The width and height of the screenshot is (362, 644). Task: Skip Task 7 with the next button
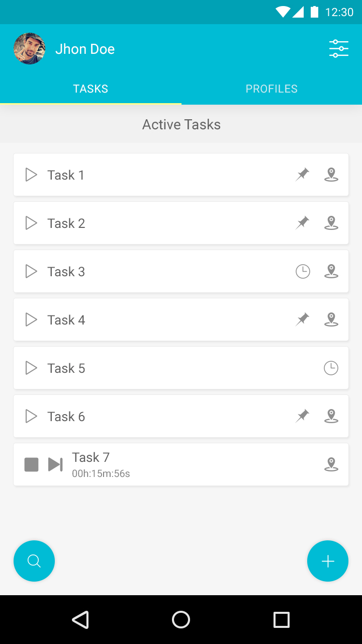tap(55, 464)
